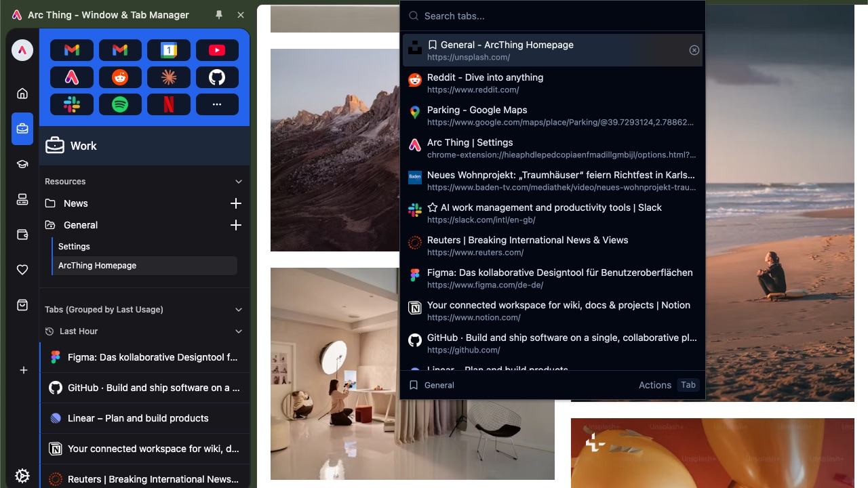Select the Neues Wohnprojekt Baden TV result
The width and height of the screenshot is (868, 488).
pos(553,180)
